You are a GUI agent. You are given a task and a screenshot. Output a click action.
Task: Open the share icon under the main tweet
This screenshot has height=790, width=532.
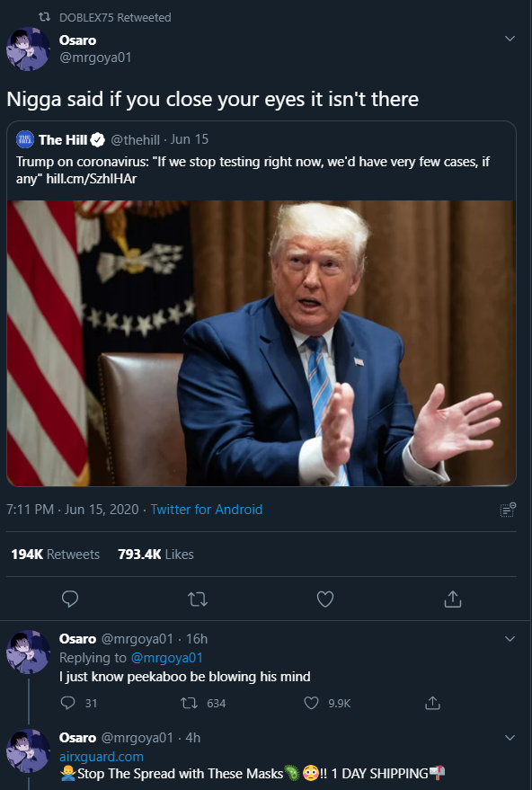pos(452,599)
